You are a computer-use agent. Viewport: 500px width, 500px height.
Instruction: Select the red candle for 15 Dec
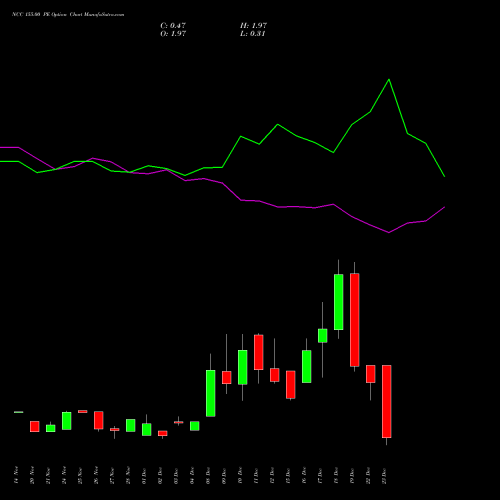[x=291, y=385]
